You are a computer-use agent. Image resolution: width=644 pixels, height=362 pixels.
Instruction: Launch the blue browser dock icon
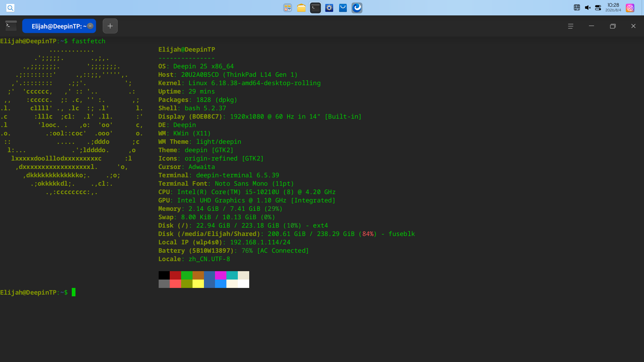coord(357,8)
